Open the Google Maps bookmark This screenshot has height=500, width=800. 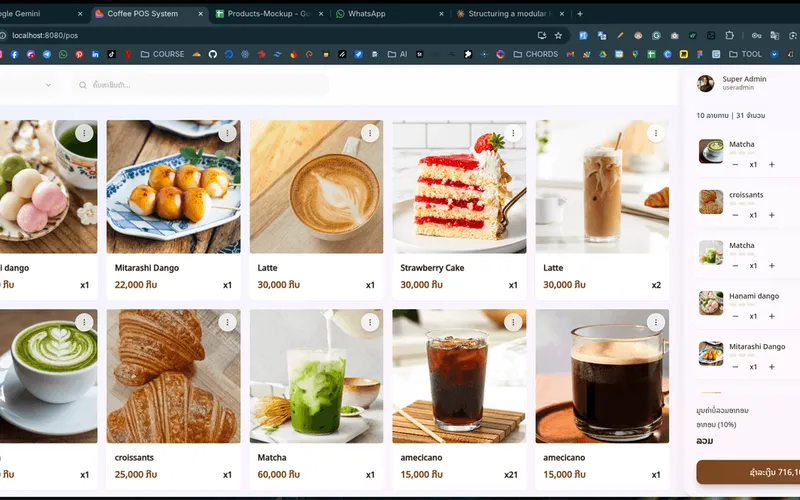(635, 54)
